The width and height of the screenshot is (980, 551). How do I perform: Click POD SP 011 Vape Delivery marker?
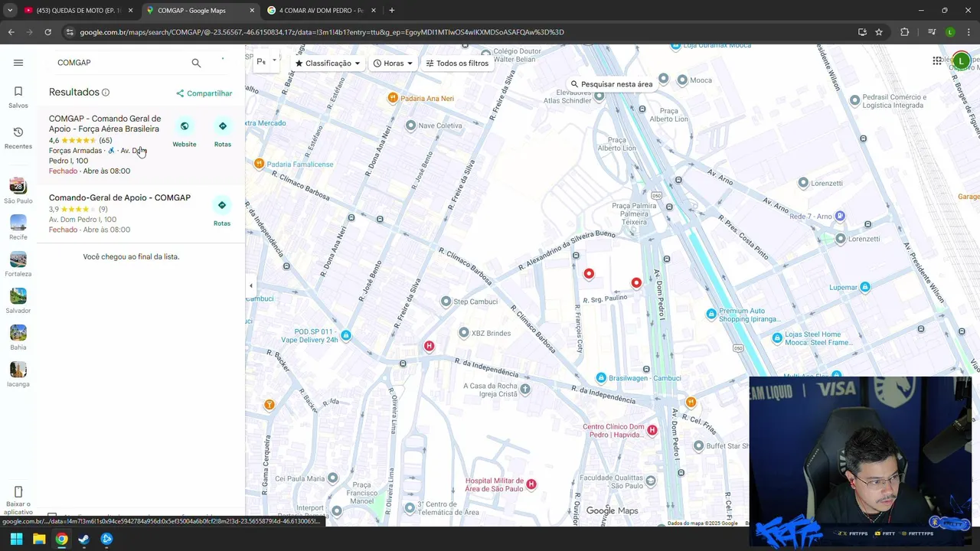click(346, 336)
